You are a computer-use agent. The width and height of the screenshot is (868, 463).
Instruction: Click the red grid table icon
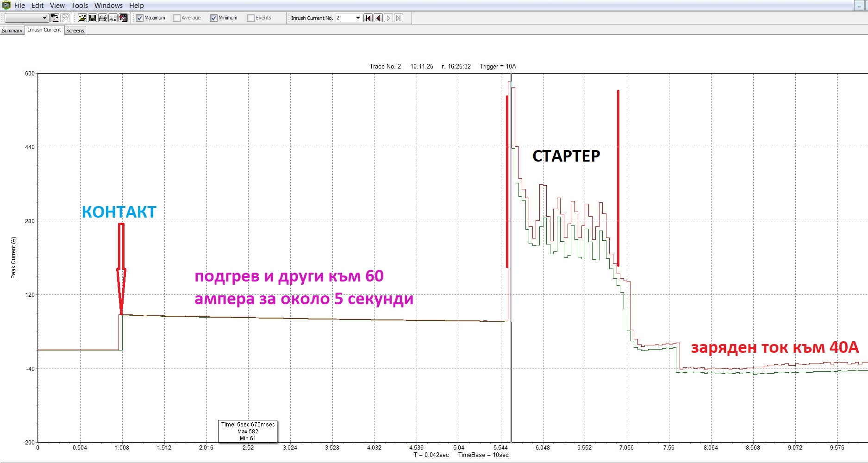tap(123, 18)
